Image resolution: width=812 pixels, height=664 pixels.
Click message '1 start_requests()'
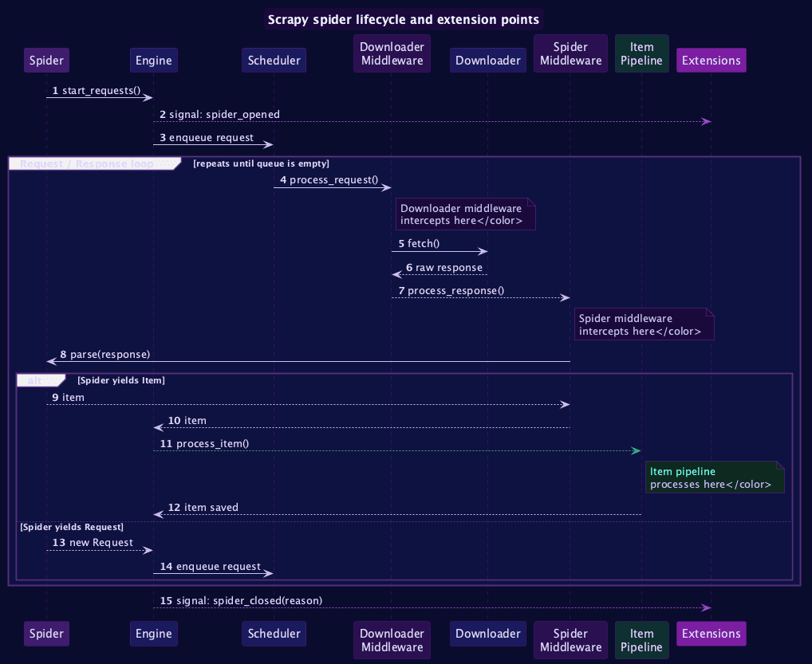(x=97, y=91)
